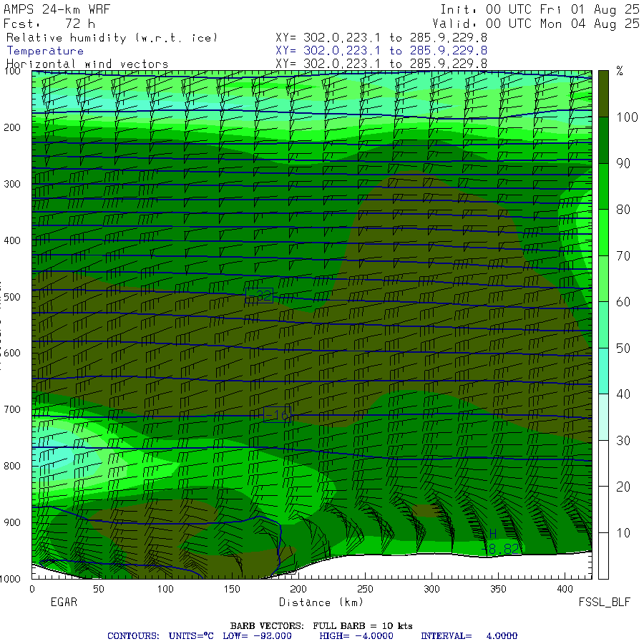Click the 'HIGH= -4.0000' contour value
644x644 pixels.
[356, 636]
